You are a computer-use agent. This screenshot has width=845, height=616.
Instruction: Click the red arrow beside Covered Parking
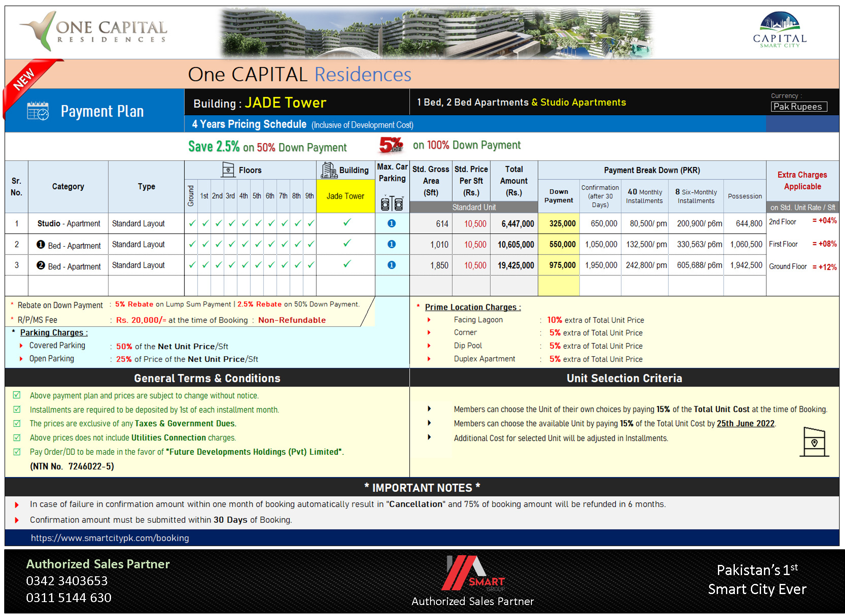click(x=21, y=346)
